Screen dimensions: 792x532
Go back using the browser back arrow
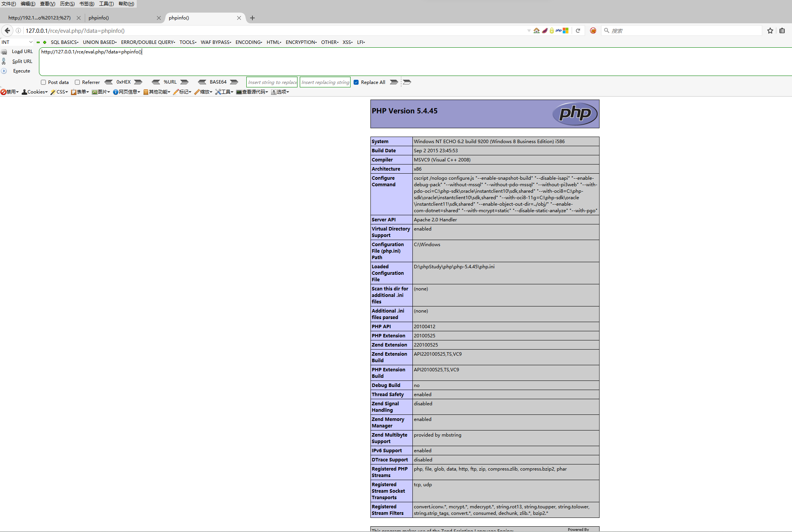7,31
